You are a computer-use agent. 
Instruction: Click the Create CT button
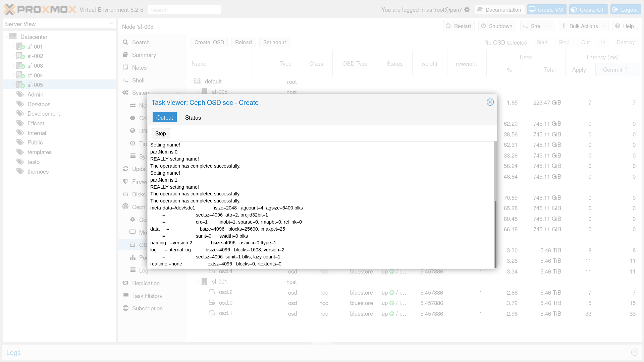coord(588,10)
